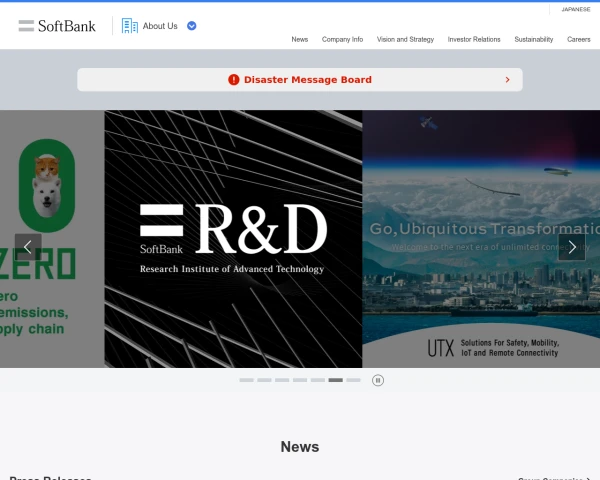Jump to the first carousel slide indicator
This screenshot has height=480, width=600.
click(246, 380)
